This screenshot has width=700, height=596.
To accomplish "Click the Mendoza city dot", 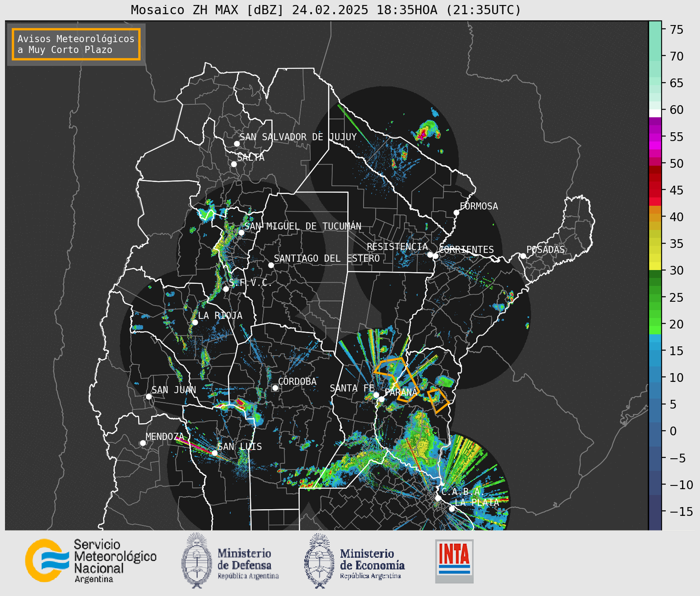I will pos(143,443).
